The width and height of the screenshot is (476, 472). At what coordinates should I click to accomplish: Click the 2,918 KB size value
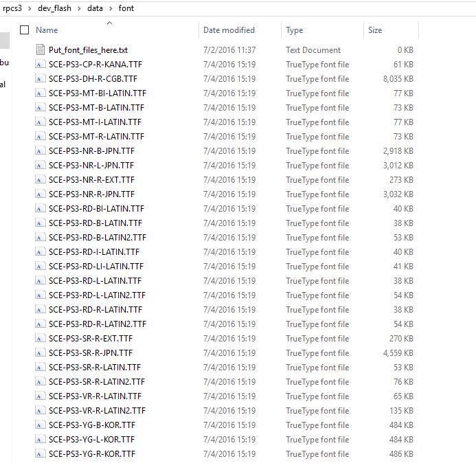[398, 151]
